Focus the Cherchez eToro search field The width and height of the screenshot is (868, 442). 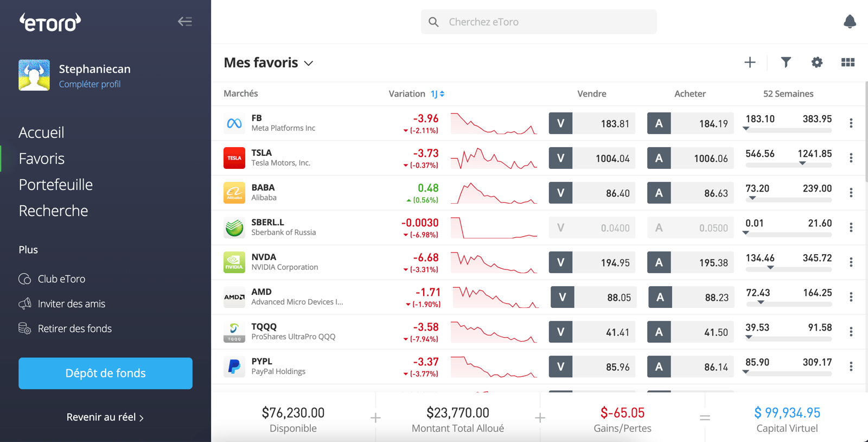539,22
